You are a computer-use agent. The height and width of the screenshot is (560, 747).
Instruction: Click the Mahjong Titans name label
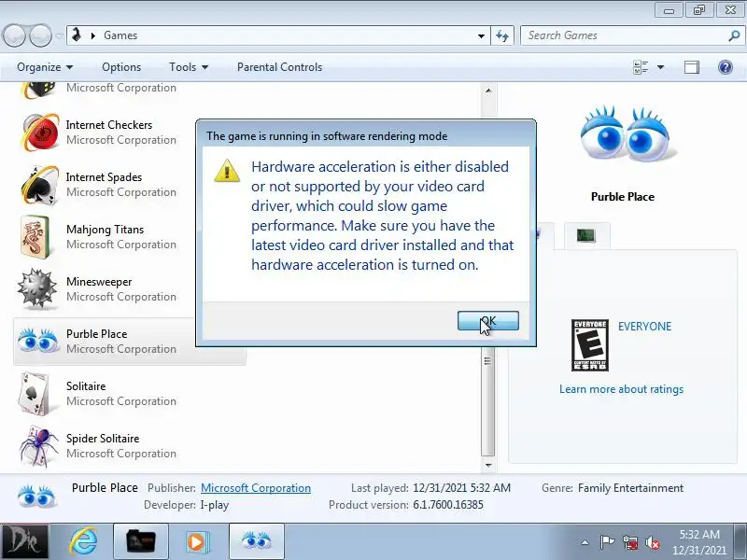pos(105,230)
